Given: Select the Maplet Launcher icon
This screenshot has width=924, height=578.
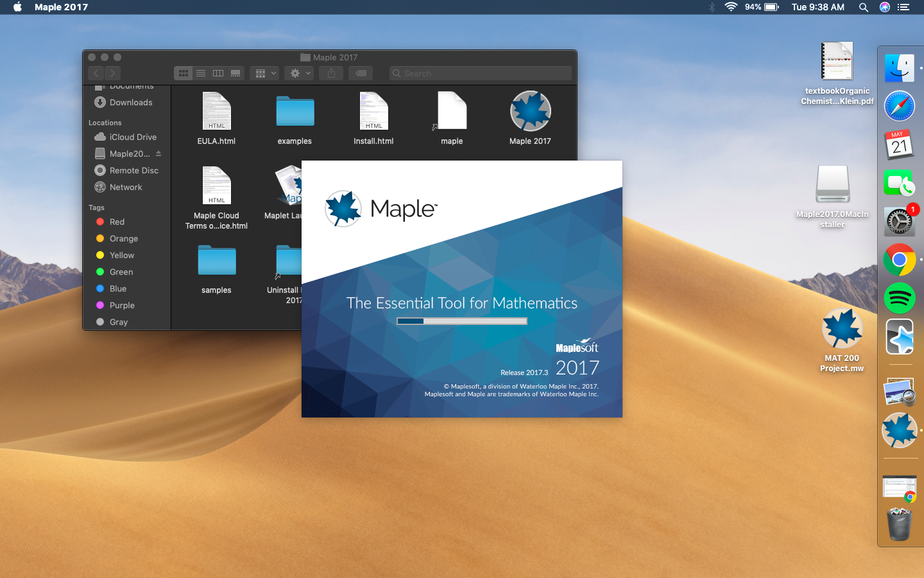Looking at the screenshot, I should tap(289, 186).
